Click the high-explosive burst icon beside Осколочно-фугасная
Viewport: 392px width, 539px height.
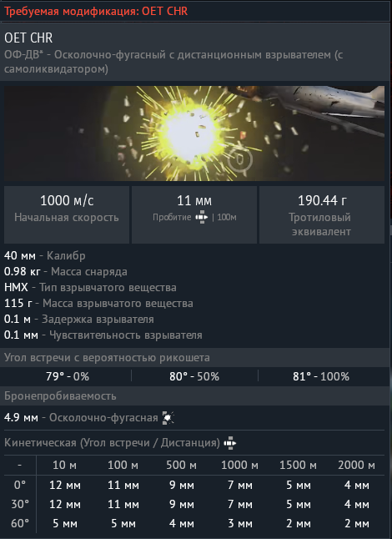tap(168, 418)
